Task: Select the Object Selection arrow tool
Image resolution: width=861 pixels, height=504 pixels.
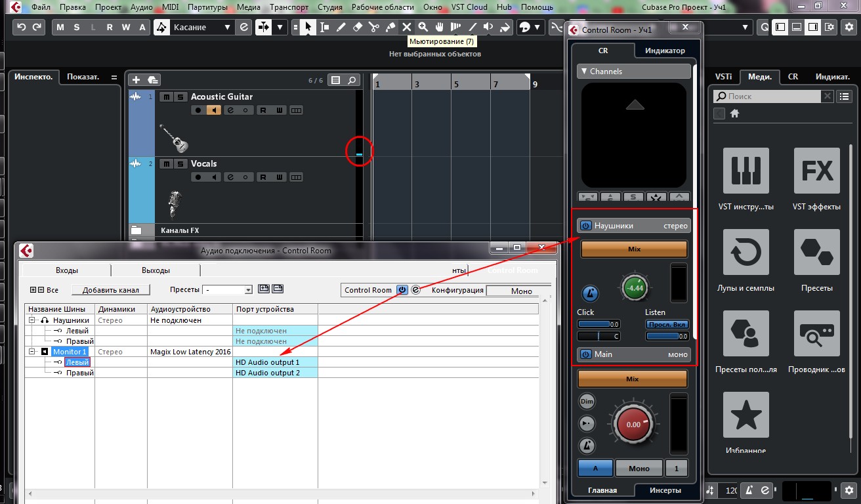Action: [308, 27]
